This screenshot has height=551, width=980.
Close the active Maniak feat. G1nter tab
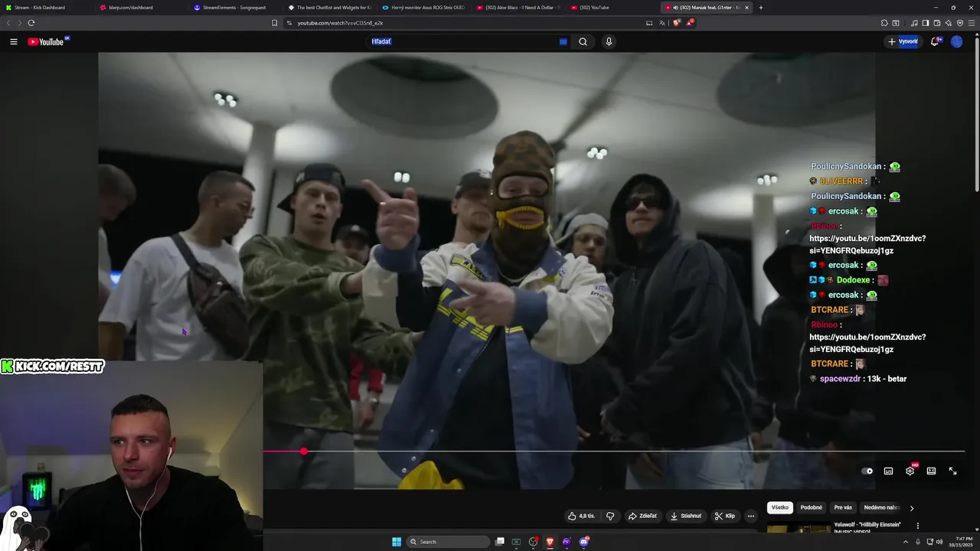[746, 8]
